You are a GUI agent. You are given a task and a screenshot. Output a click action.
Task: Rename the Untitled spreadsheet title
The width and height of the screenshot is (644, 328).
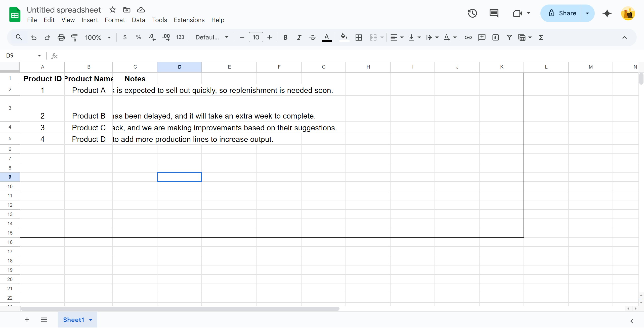coord(64,10)
